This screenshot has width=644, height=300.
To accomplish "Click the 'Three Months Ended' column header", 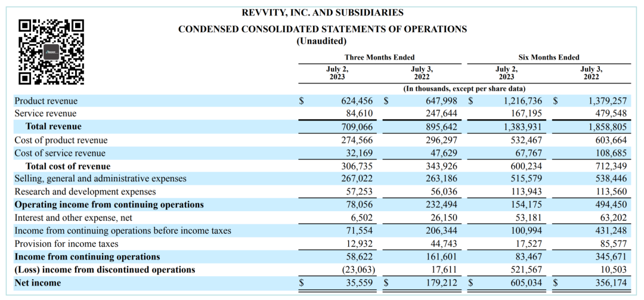I will coord(379,57).
